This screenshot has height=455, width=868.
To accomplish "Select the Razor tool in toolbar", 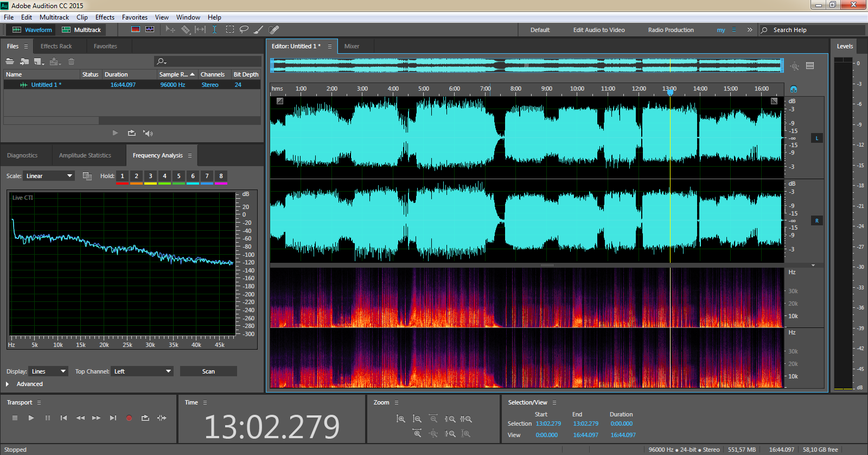I will pyautogui.click(x=186, y=29).
